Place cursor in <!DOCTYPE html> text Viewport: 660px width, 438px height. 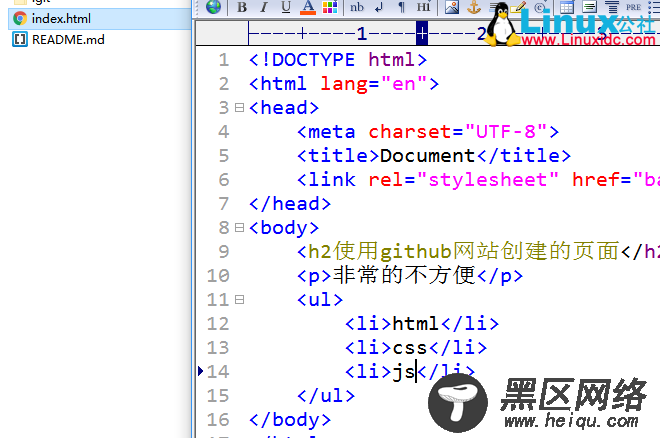tap(338, 60)
